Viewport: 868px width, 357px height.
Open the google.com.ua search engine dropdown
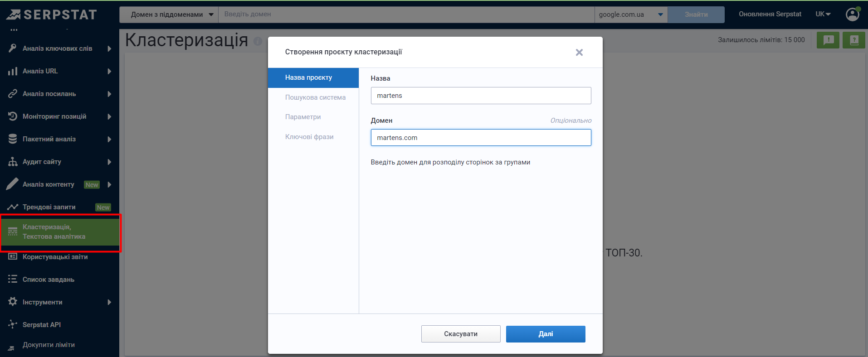630,14
